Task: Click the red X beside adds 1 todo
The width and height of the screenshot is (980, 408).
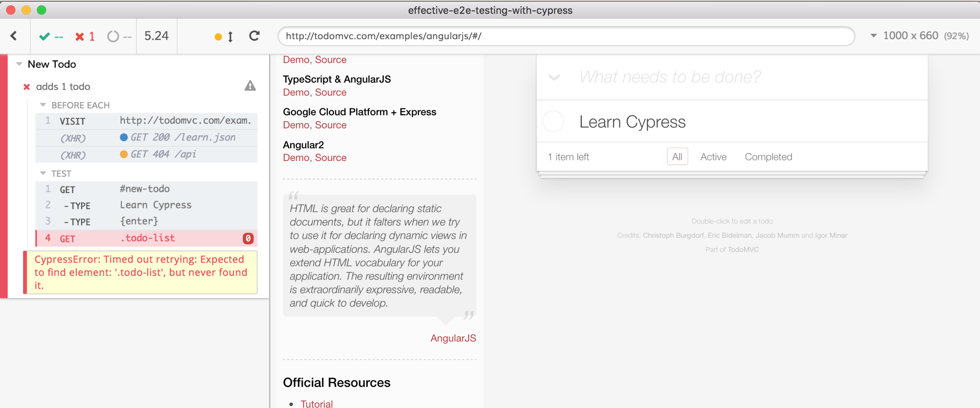Action: click(27, 87)
